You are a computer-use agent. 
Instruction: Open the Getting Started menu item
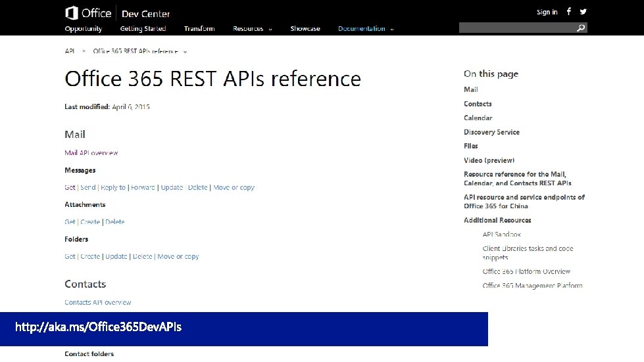[143, 29]
